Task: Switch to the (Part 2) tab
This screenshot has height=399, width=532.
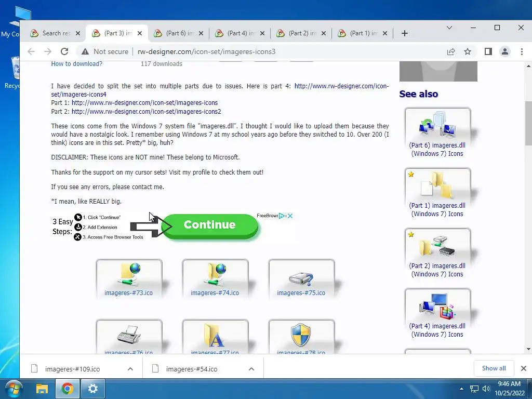Action: tap(302, 33)
